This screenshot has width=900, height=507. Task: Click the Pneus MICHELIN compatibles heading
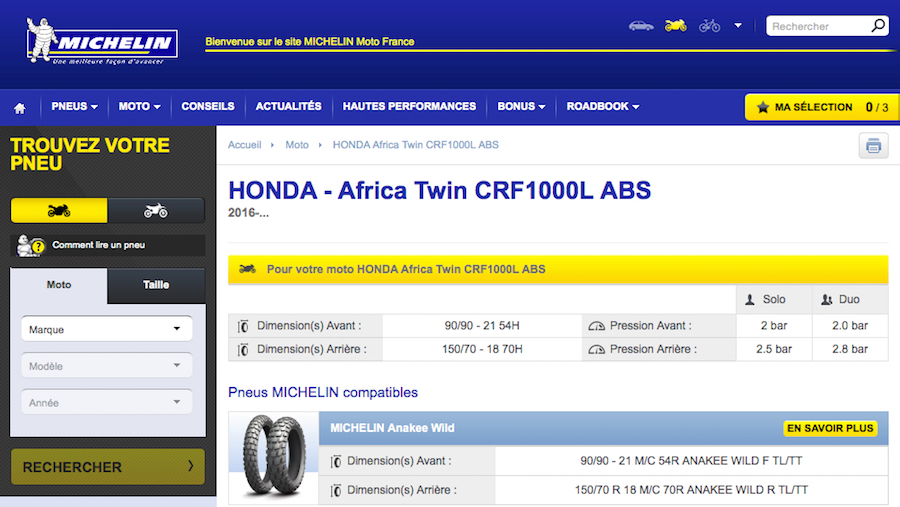tap(323, 392)
